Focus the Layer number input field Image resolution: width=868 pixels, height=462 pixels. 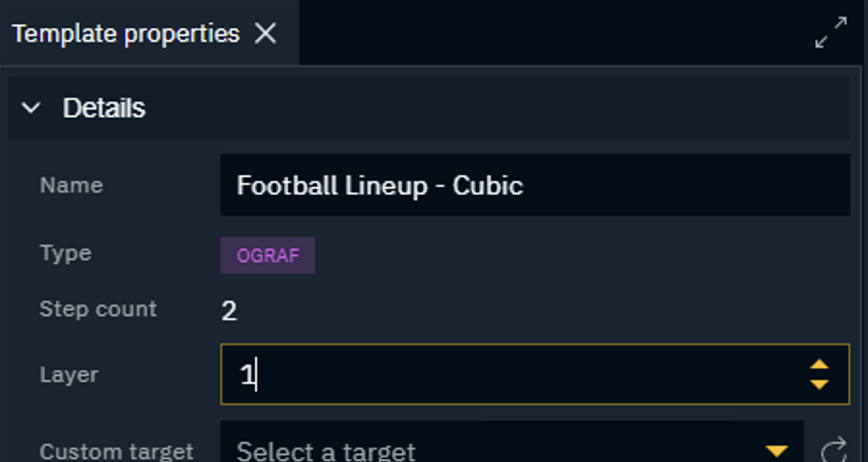(535, 375)
